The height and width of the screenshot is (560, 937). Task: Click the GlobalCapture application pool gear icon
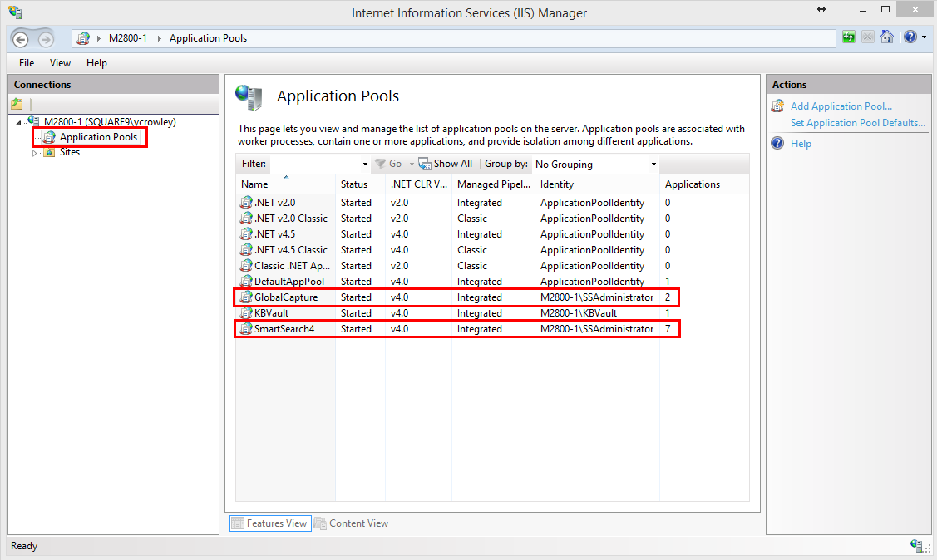[246, 297]
